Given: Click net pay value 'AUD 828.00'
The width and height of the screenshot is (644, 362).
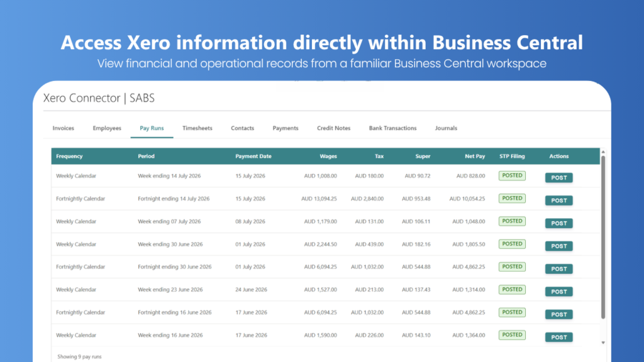Looking at the screenshot, I should coord(470,176).
